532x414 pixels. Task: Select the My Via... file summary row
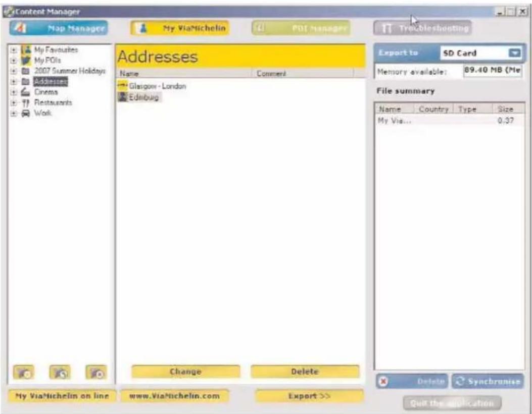pyautogui.click(x=450, y=120)
